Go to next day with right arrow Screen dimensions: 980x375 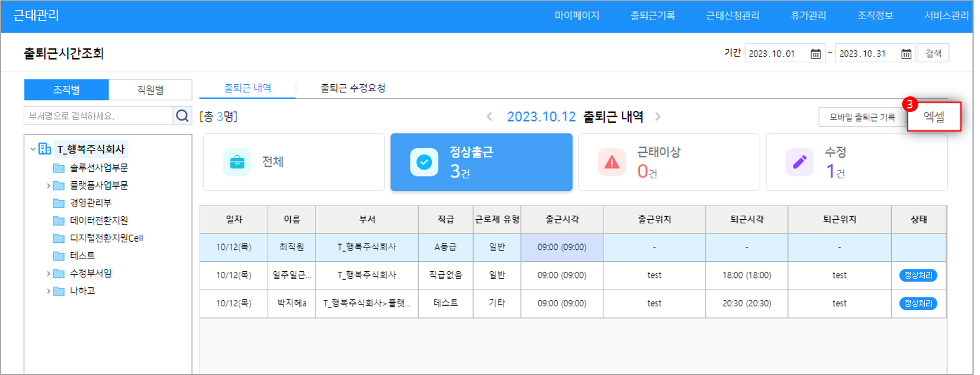tap(658, 117)
